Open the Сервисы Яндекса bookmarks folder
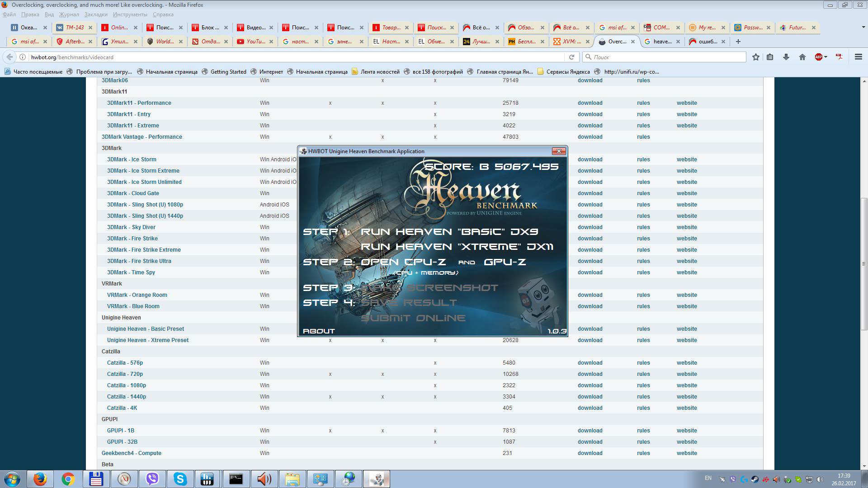The image size is (868, 488). 563,71
